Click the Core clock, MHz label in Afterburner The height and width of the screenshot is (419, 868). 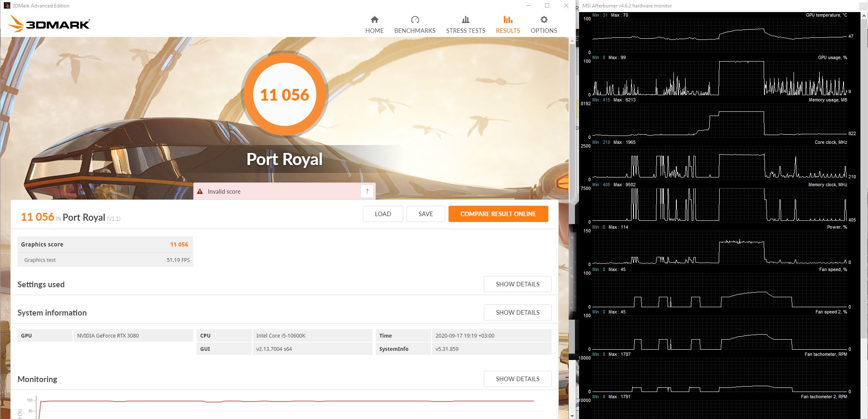click(x=831, y=142)
